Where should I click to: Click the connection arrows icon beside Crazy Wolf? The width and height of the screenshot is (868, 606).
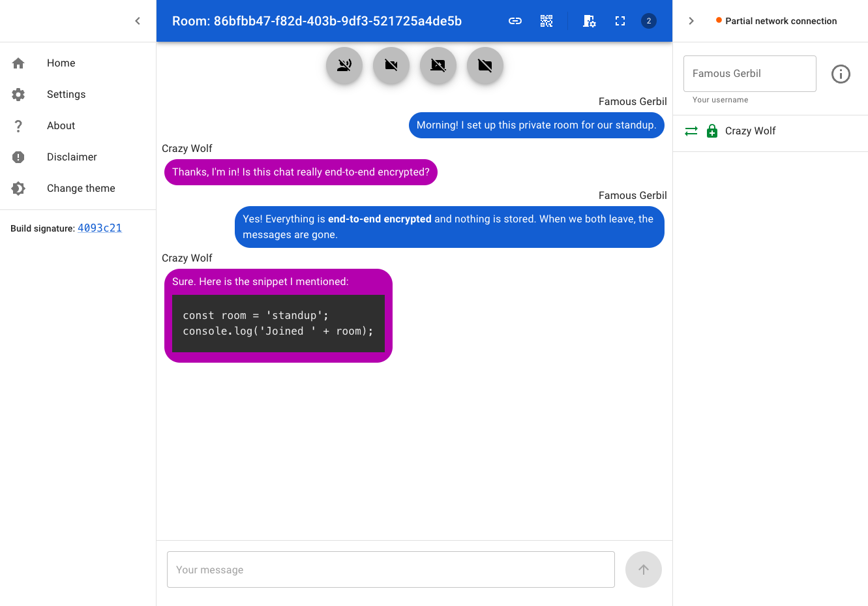(691, 131)
